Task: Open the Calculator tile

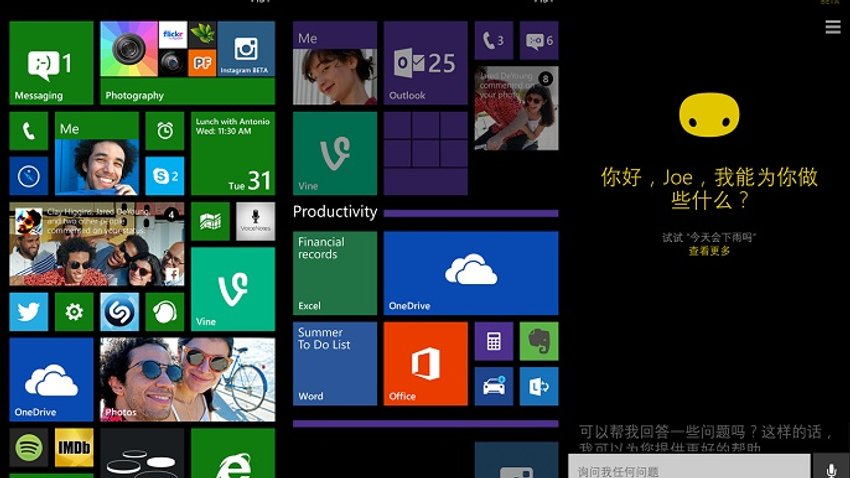Action: [x=494, y=341]
